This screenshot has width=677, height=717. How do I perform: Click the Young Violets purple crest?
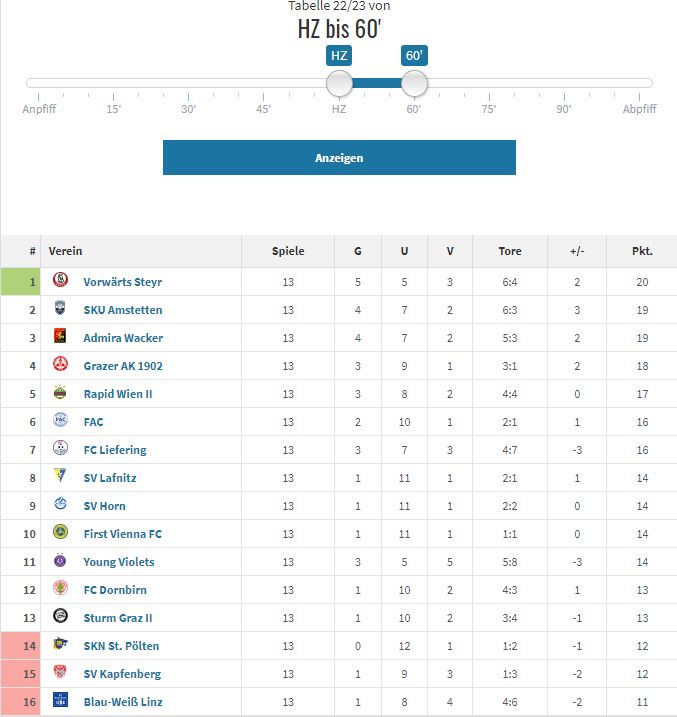pos(60,560)
